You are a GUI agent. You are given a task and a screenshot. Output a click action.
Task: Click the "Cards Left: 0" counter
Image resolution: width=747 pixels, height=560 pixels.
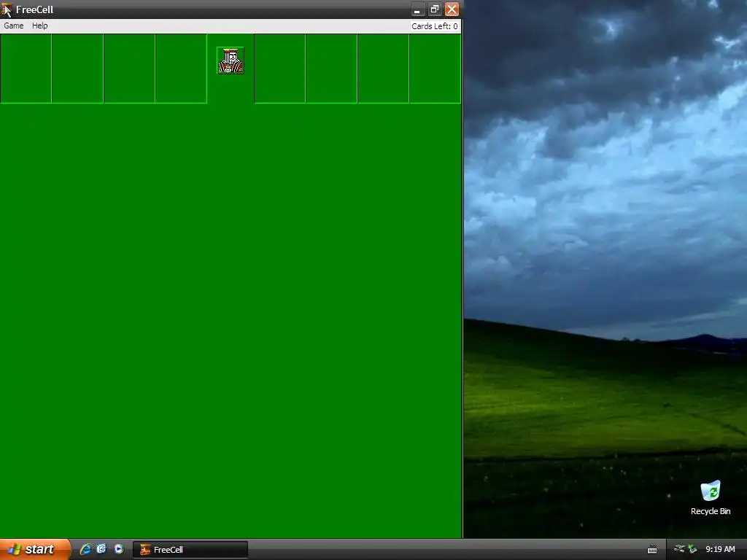coord(435,26)
